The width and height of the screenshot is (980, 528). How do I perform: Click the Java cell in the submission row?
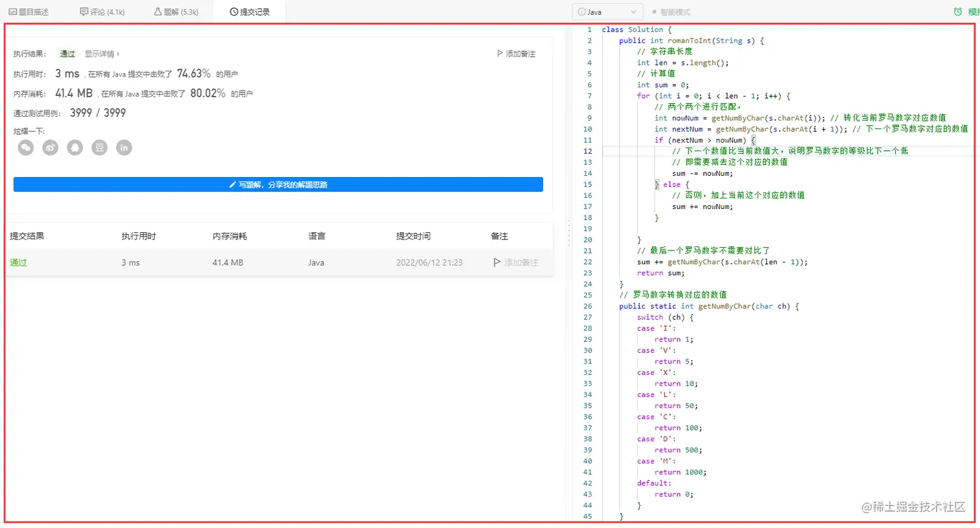(x=316, y=263)
